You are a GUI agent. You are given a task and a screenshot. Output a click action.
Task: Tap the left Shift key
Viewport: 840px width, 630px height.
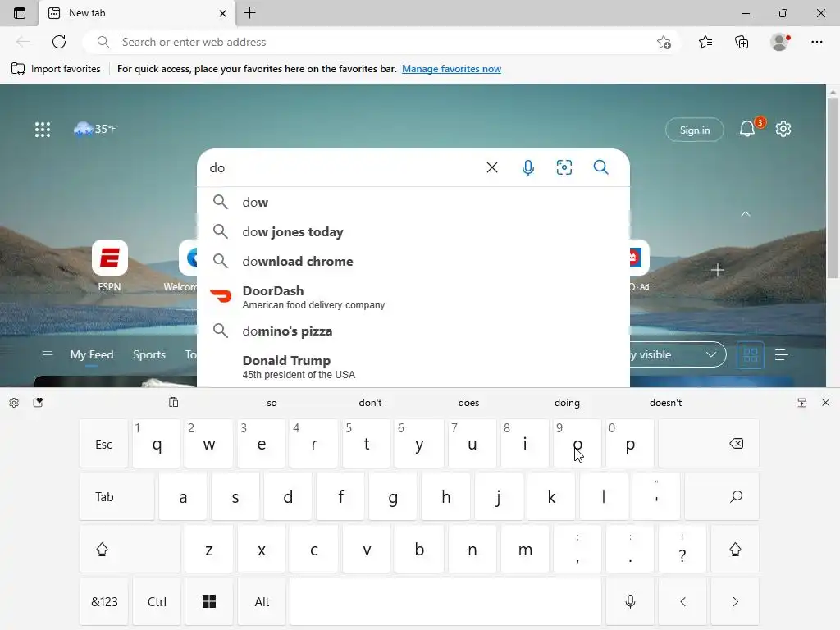pos(130,549)
